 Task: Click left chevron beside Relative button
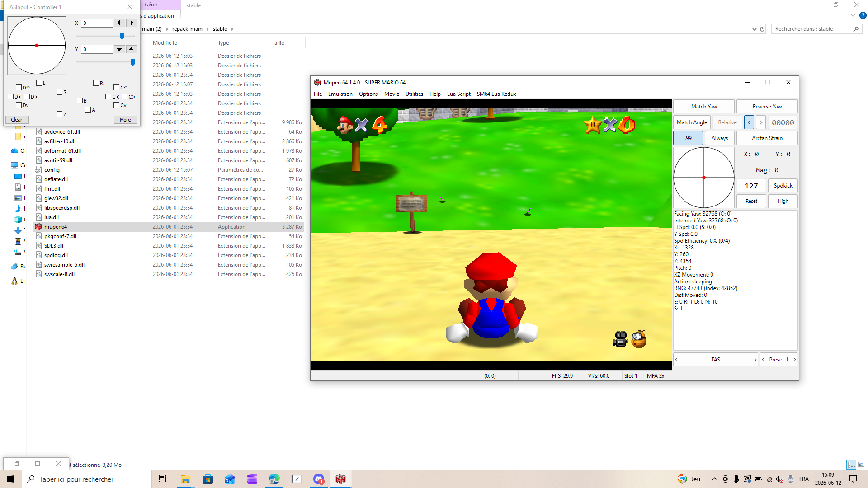click(749, 122)
